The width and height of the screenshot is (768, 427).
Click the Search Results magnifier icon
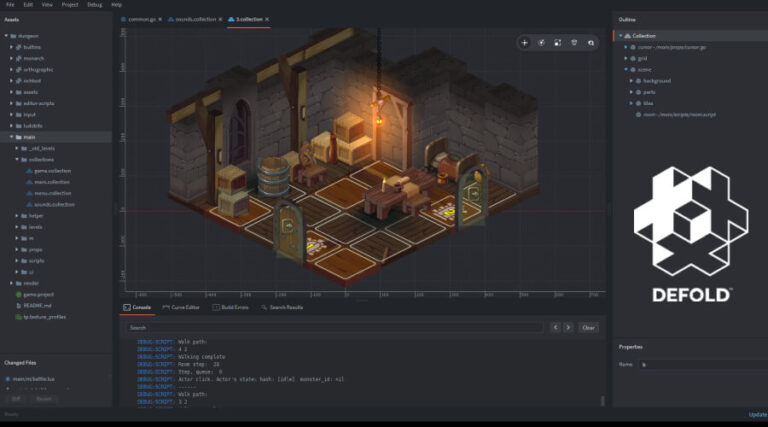click(x=264, y=307)
